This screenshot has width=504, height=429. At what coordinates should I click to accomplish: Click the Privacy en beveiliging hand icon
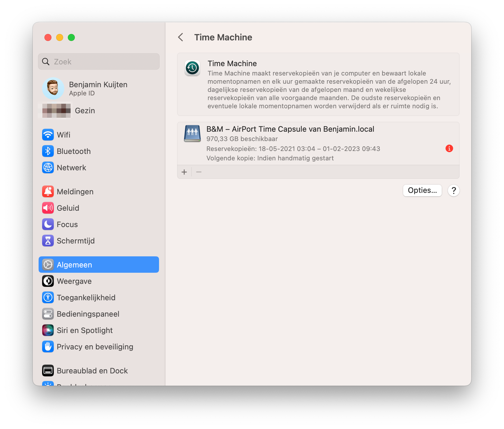(x=48, y=346)
